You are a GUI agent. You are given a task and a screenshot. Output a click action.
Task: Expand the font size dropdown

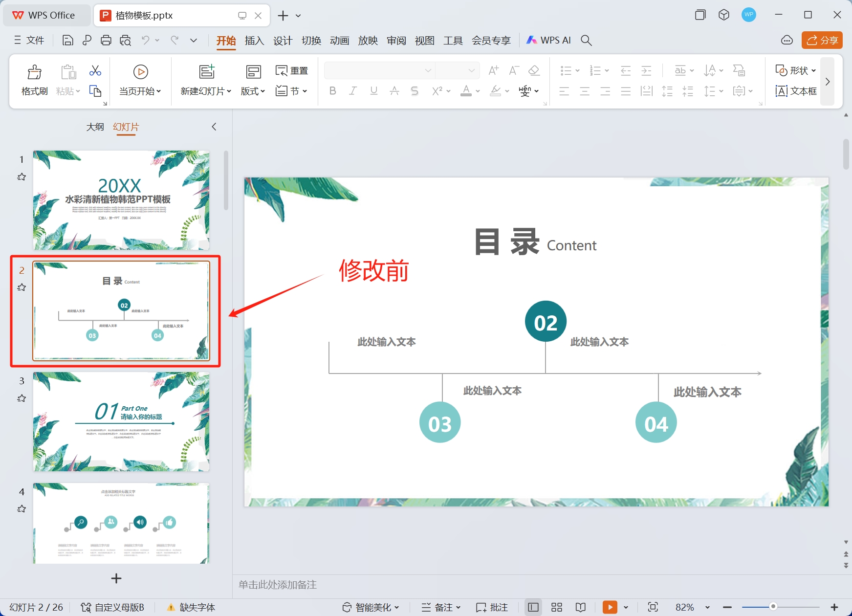pos(471,70)
